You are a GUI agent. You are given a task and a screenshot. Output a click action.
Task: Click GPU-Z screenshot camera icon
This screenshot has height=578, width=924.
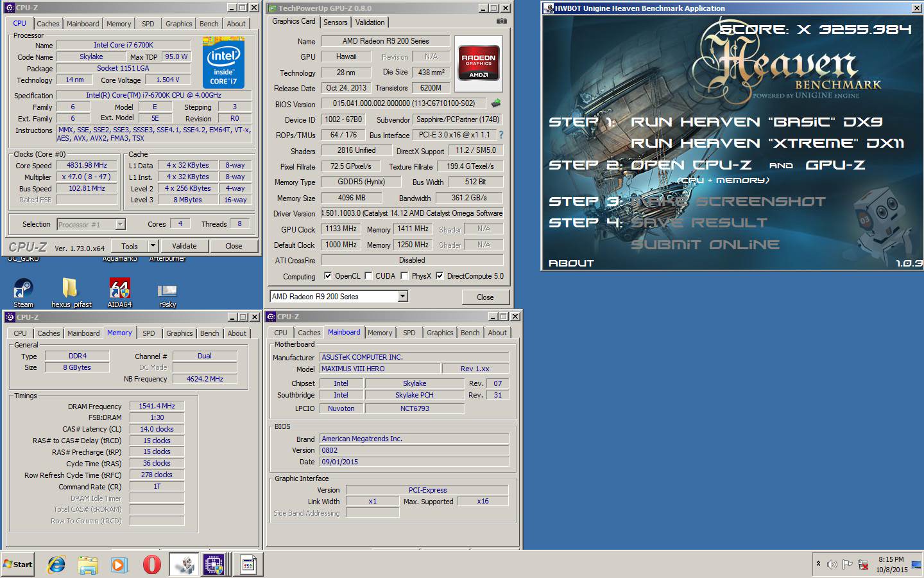click(502, 21)
